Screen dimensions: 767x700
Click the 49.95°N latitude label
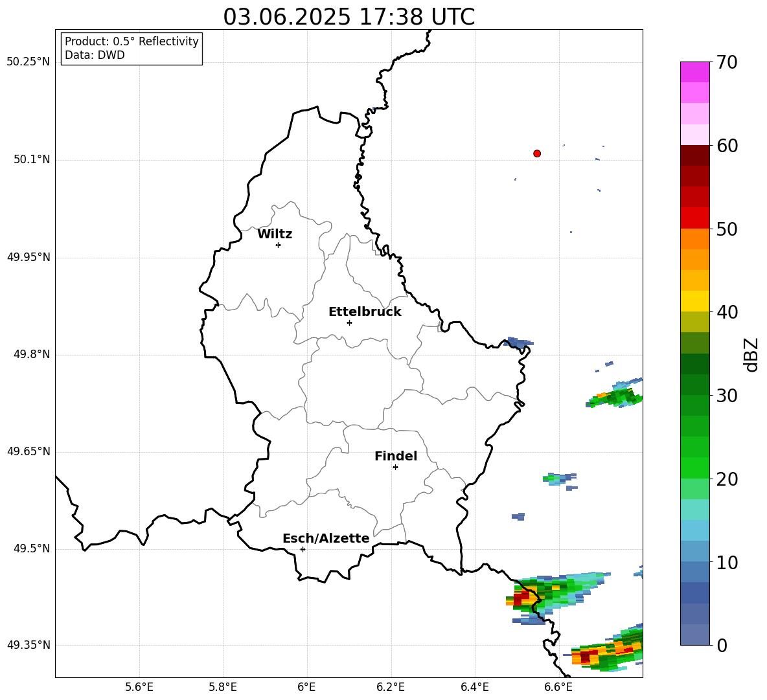(x=28, y=257)
